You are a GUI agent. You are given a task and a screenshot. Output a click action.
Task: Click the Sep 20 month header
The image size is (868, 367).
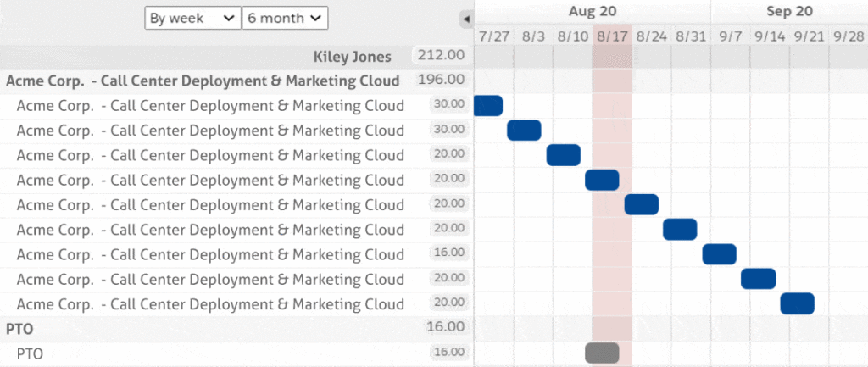pyautogui.click(x=789, y=11)
